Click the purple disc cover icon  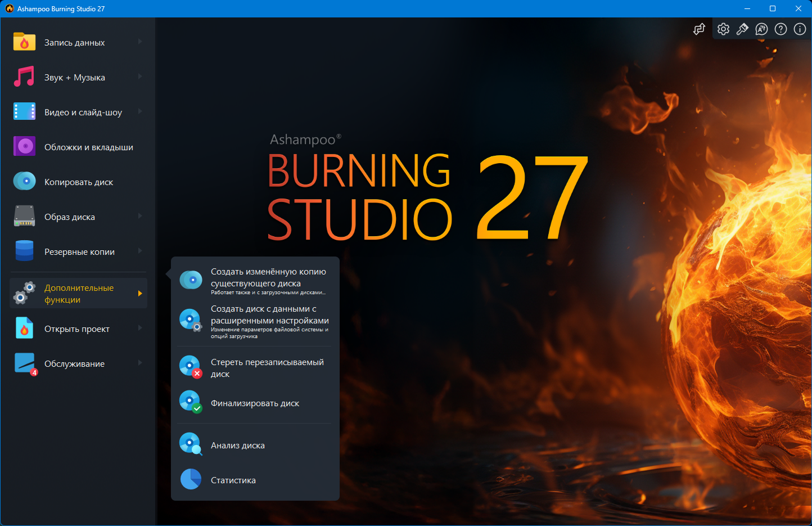click(24, 147)
